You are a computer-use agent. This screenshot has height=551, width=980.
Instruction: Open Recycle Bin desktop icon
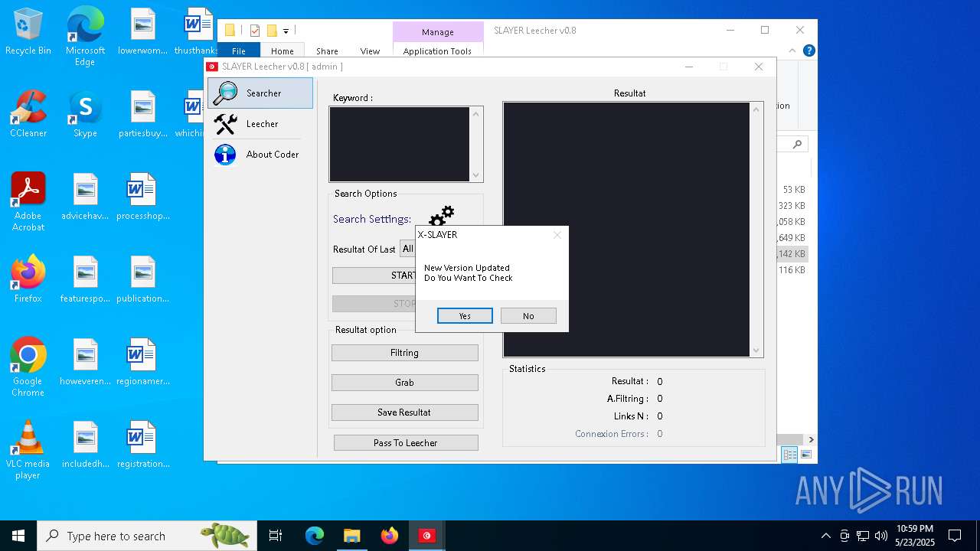coord(28,32)
